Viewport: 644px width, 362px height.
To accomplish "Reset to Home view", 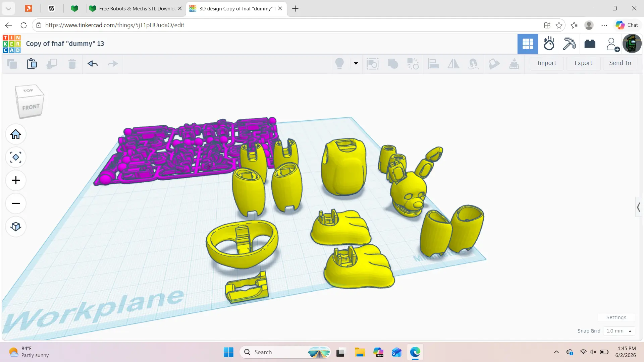I will tap(16, 134).
